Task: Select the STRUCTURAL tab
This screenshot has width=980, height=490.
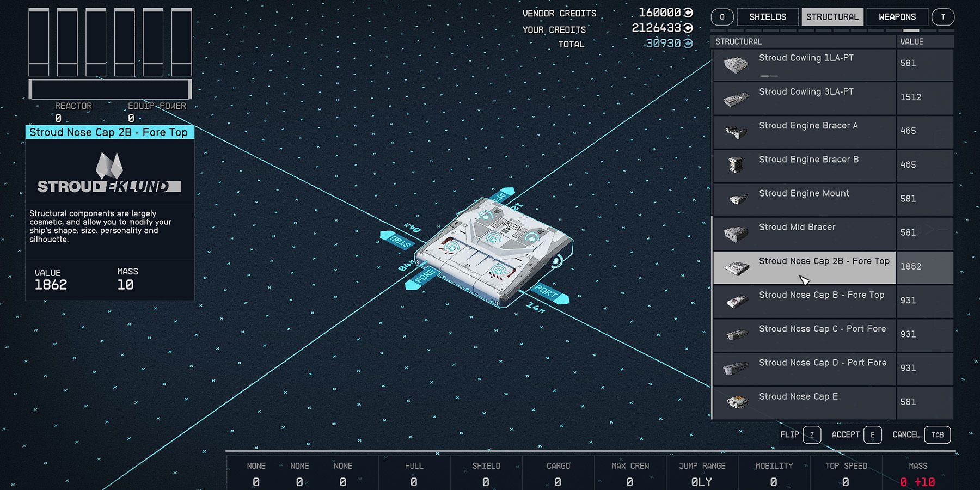Action: [x=832, y=16]
